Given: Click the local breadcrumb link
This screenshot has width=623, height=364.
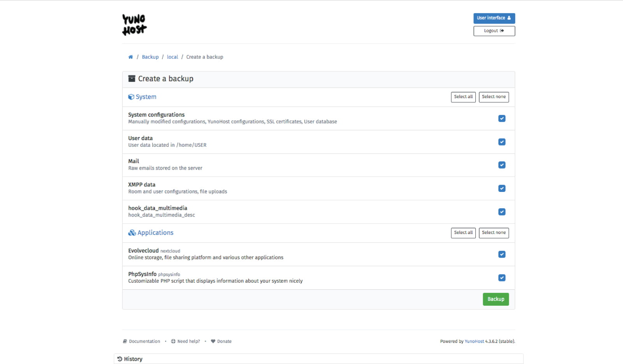Looking at the screenshot, I should pos(172,57).
